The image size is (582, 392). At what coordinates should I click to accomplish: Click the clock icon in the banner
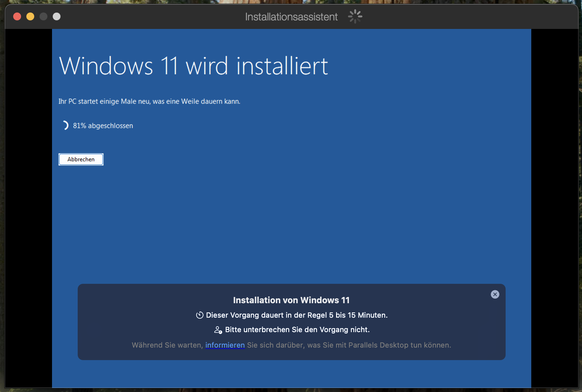pyautogui.click(x=199, y=315)
